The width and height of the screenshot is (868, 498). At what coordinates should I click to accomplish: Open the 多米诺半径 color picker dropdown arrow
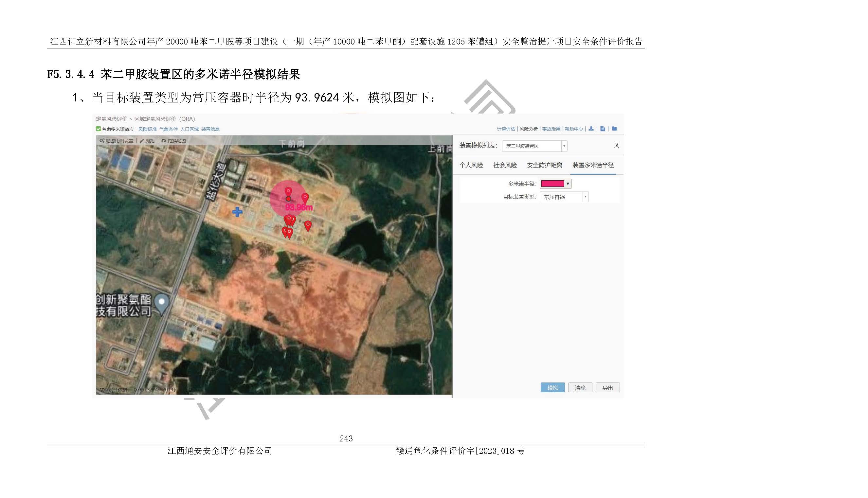click(x=568, y=184)
